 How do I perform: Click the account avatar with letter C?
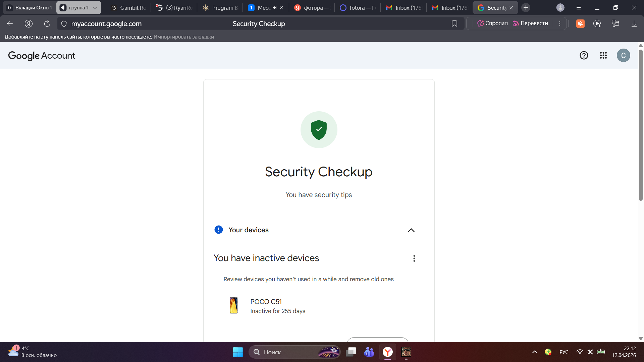click(623, 55)
